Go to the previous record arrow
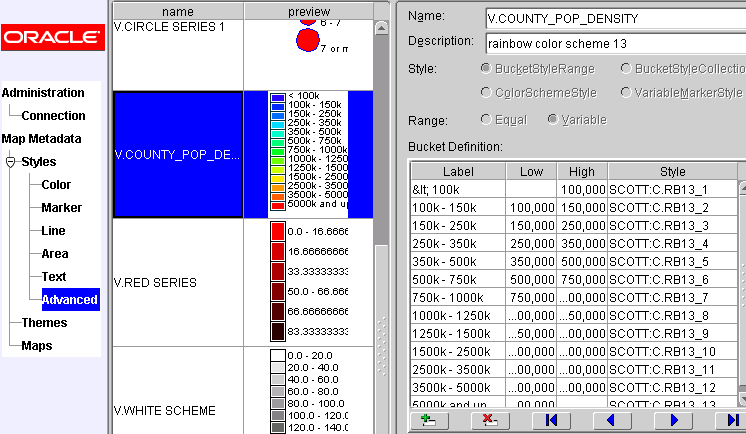Viewport: 746px width, 434px height. 612,420
